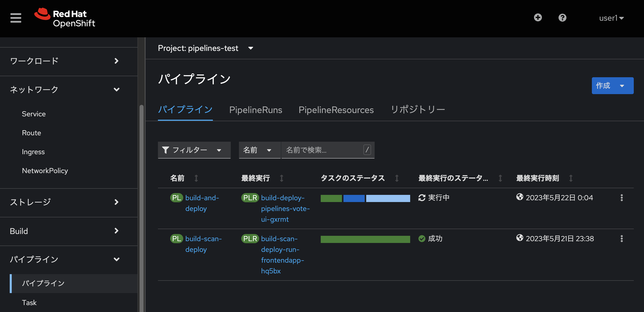644x312 pixels.
Task: Open Route in the sidebar
Action: (x=31, y=133)
